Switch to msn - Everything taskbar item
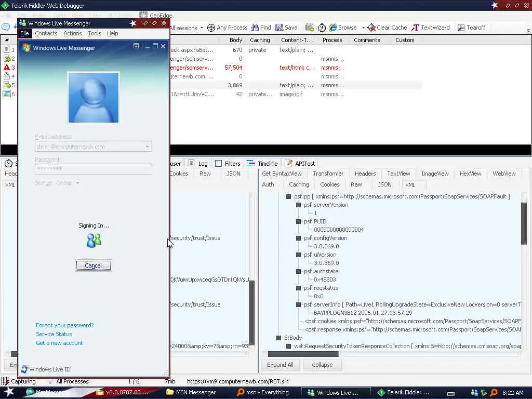 [262, 392]
